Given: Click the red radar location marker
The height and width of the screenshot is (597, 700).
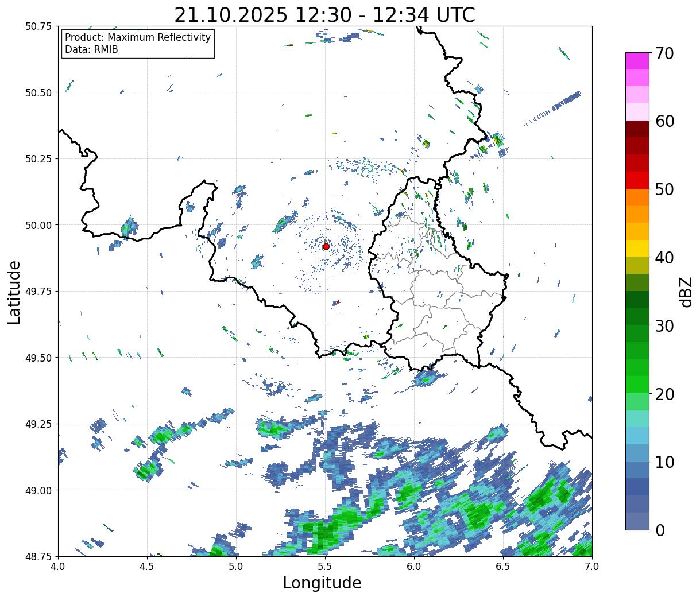Looking at the screenshot, I should pos(326,246).
